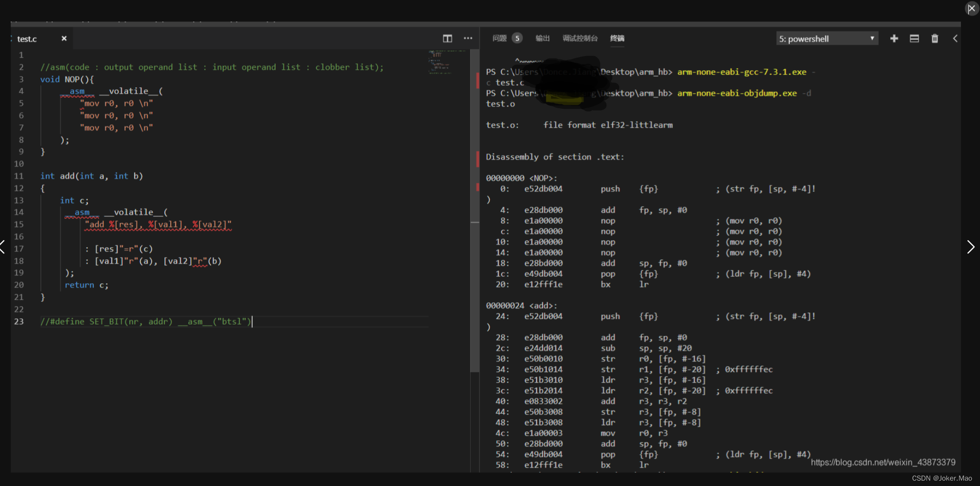Select the 终端 panel tab
Viewport: 980px width, 486px height.
(x=617, y=38)
